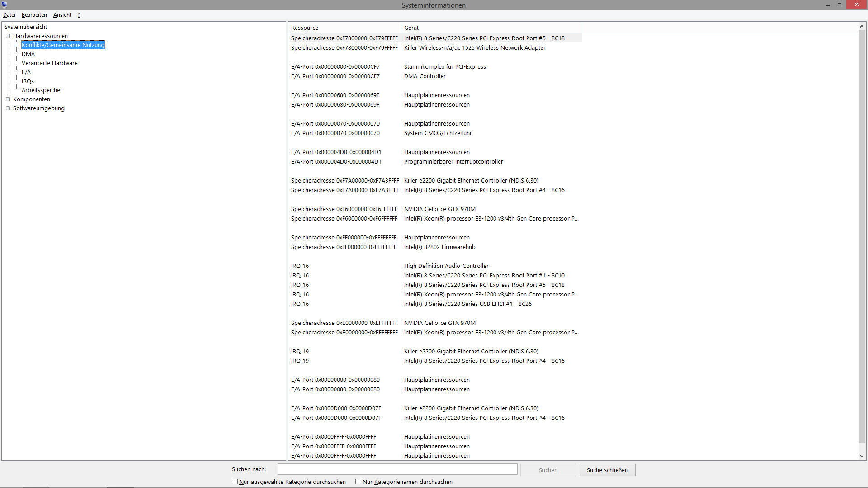
Task: Minimize the Systeminformationen window
Action: click(828, 5)
